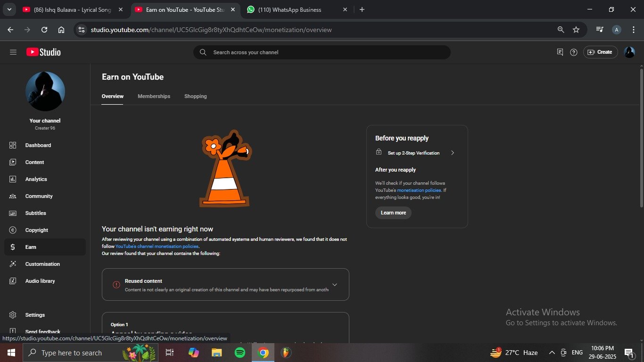Switch to the Shopping tab
The width and height of the screenshot is (644, 362).
(196, 96)
